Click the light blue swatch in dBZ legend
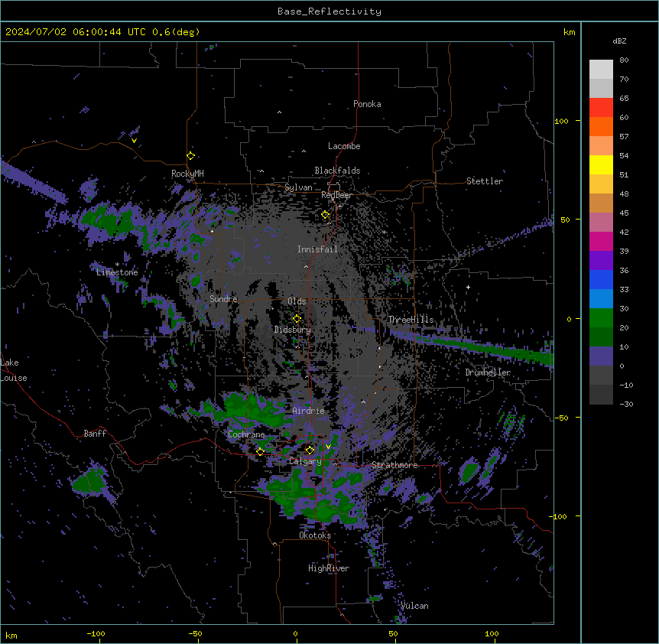This screenshot has height=644, width=659. point(601,298)
